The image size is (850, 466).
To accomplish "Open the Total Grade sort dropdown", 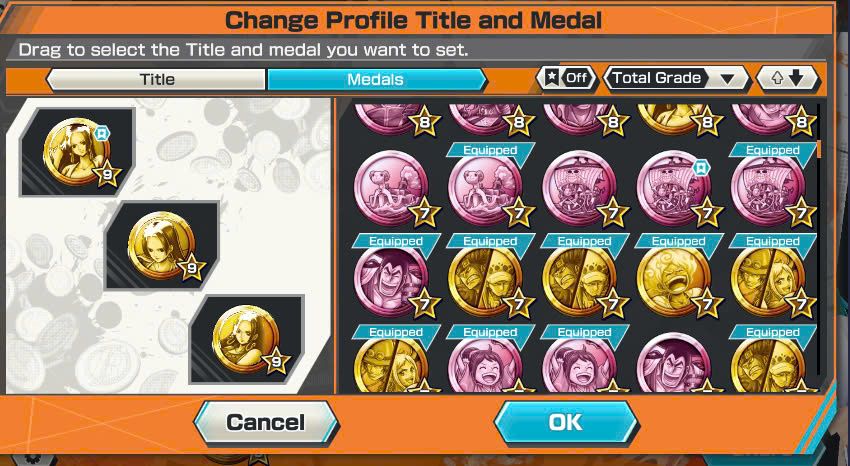I will click(x=676, y=78).
